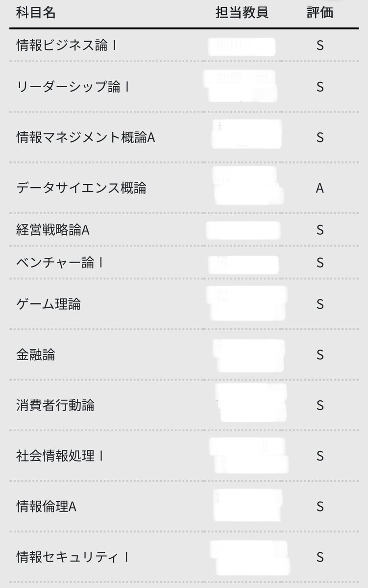
Task: Click the S grade for 情報ビジネス論Ⅰ
Action: tap(320, 46)
